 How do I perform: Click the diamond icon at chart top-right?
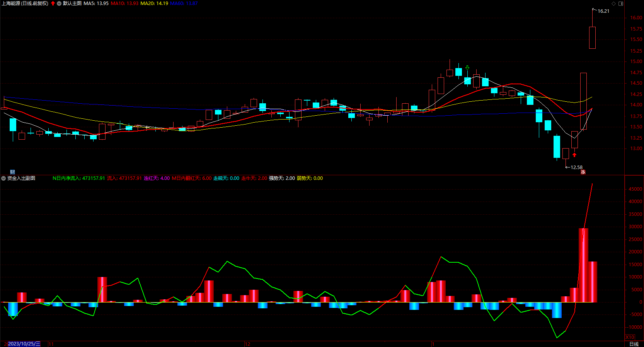[x=613, y=3]
